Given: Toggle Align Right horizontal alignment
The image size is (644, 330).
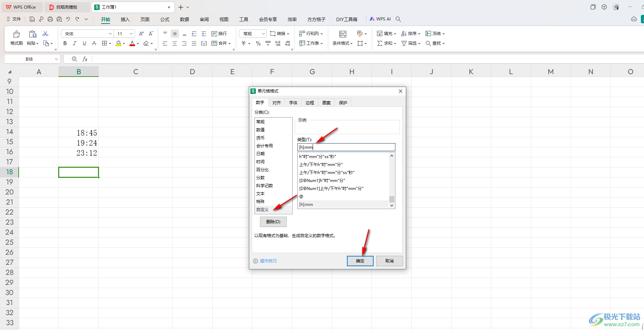Looking at the screenshot, I should pyautogui.click(x=185, y=43).
